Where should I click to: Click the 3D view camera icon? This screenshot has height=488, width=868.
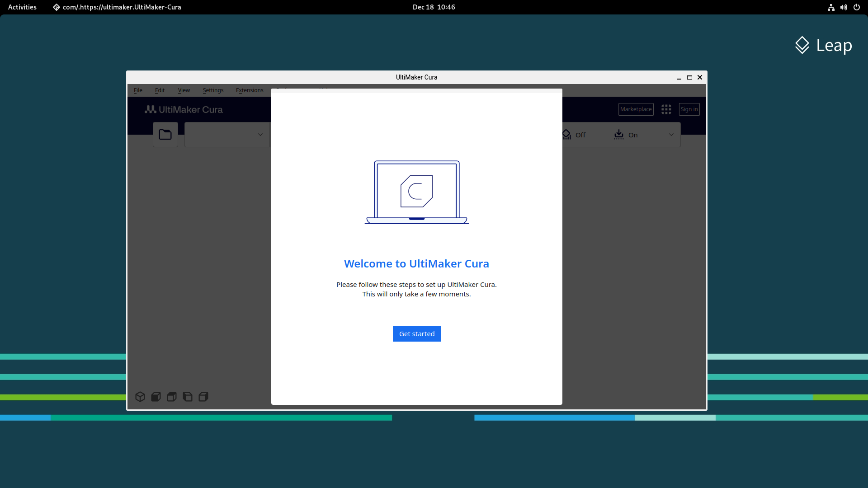[140, 397]
